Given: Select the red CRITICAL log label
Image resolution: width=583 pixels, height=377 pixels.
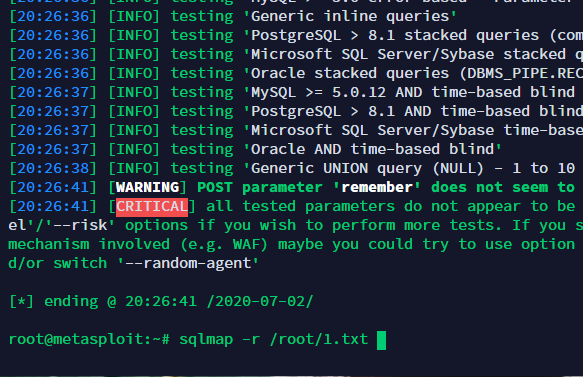Looking at the screenshot, I should [x=152, y=207].
